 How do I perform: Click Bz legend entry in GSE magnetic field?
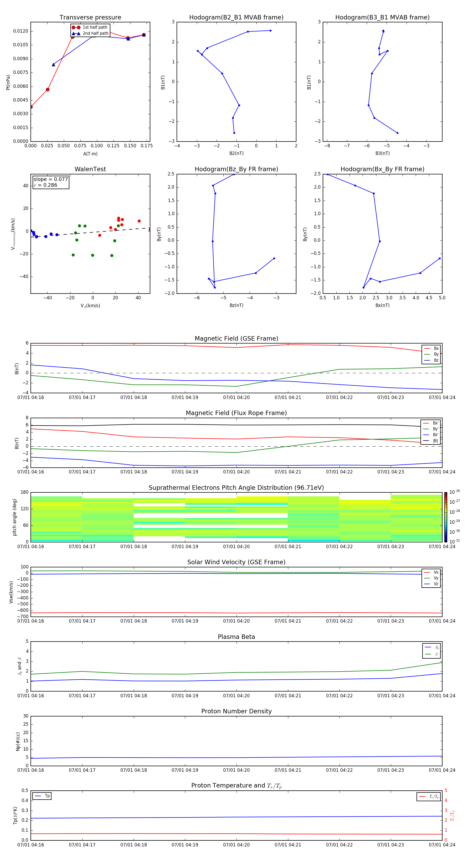(431, 360)
